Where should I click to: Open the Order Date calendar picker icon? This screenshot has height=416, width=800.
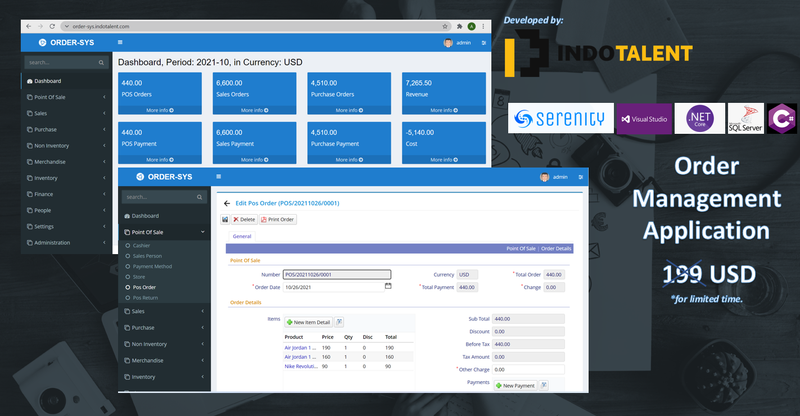point(388,286)
